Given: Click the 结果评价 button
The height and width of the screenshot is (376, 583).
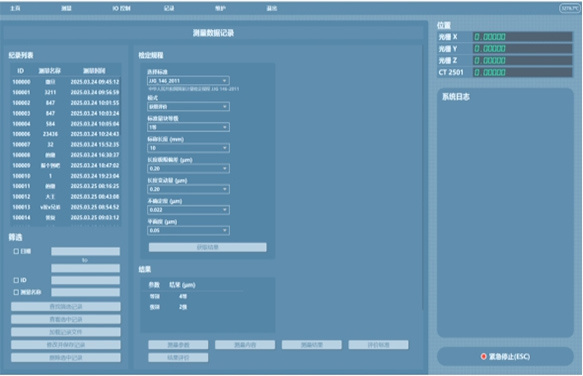Looking at the screenshot, I should pos(178,357).
